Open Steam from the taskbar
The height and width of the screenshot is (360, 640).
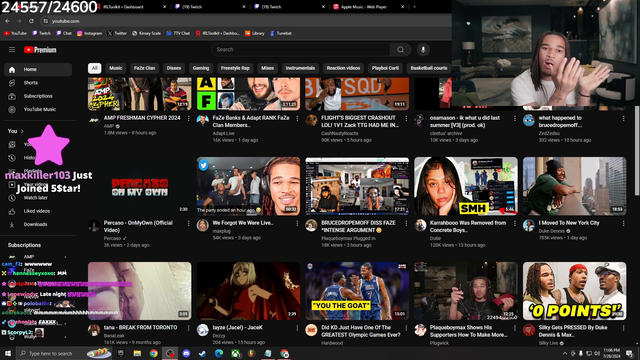click(202, 353)
